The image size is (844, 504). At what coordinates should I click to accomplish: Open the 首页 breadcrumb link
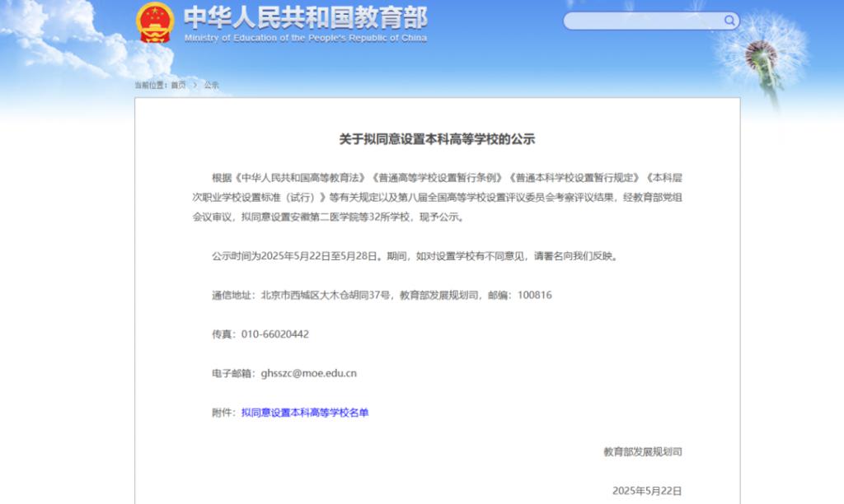[x=178, y=85]
